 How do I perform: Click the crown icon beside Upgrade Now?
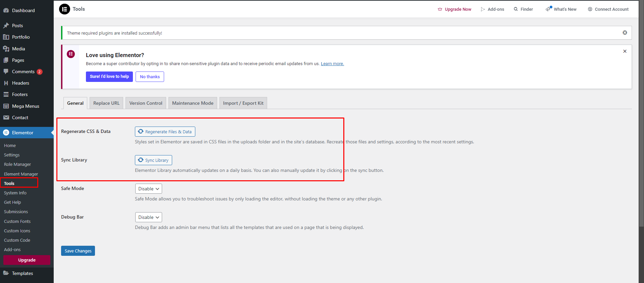point(440,9)
